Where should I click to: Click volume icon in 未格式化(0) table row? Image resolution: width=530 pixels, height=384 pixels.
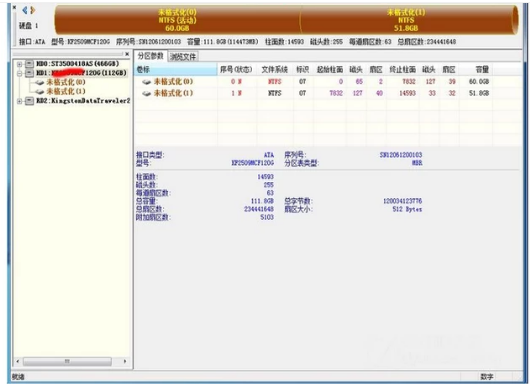[146, 82]
